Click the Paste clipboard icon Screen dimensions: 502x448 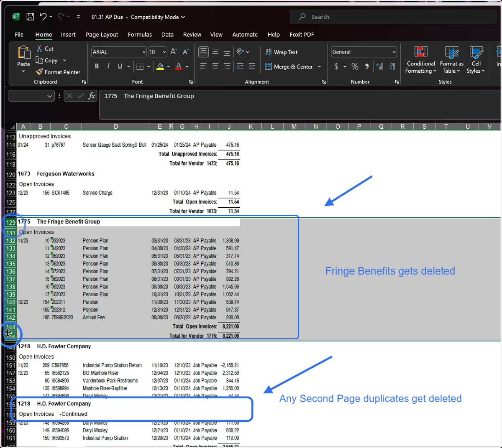[x=24, y=52]
